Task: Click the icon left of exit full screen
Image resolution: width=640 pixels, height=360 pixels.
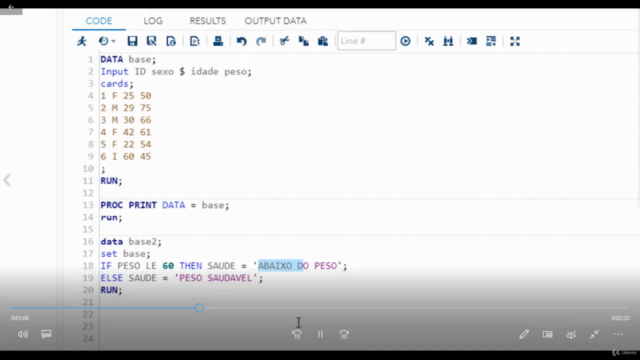Action: click(571, 334)
